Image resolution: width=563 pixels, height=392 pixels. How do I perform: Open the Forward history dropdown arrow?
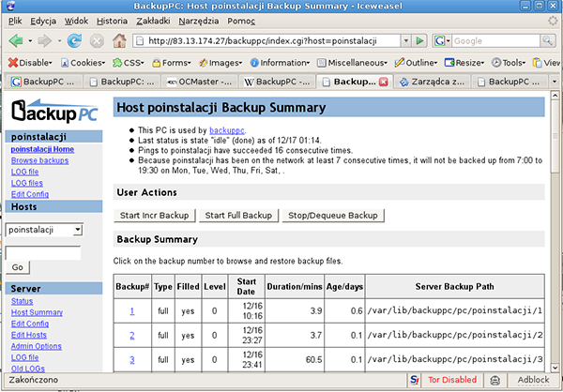[59, 41]
